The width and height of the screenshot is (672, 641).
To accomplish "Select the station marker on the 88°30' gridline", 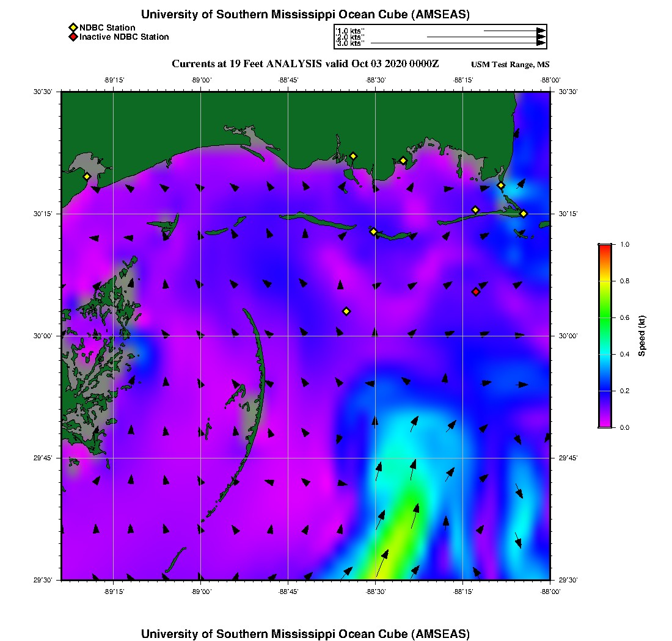I will [x=374, y=231].
